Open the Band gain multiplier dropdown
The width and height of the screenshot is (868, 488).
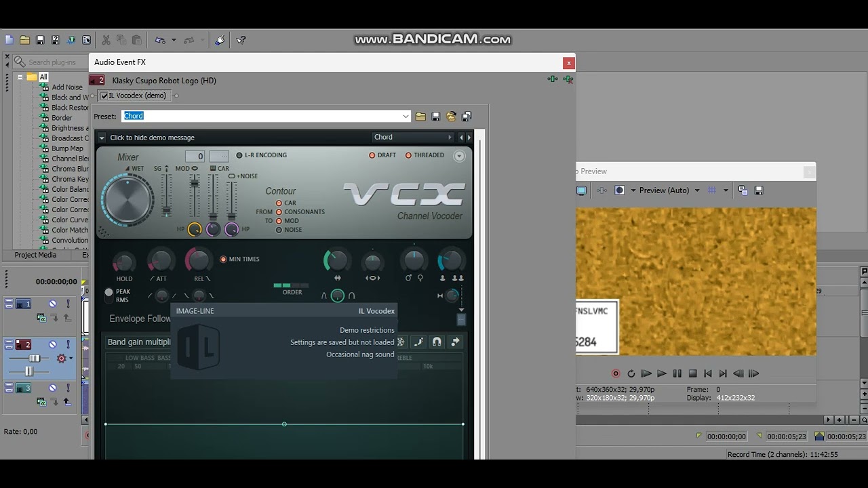(x=139, y=342)
